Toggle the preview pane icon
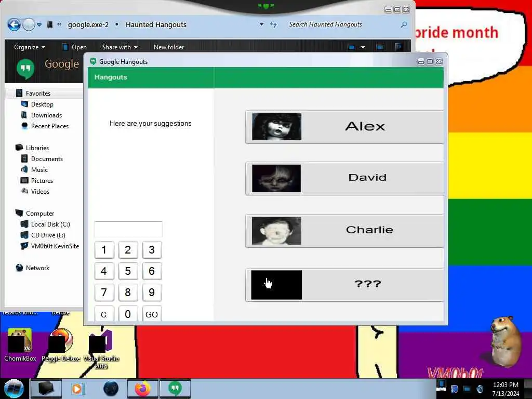 click(380, 47)
